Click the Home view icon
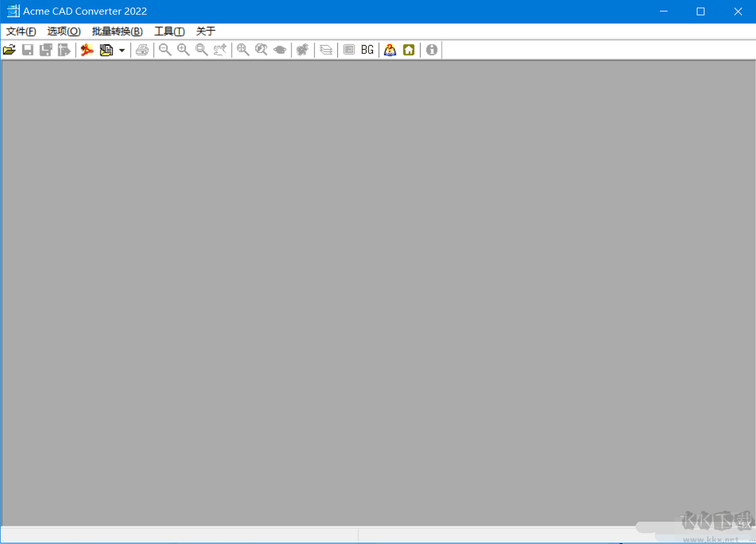Viewport: 756px width, 544px height. pos(408,49)
